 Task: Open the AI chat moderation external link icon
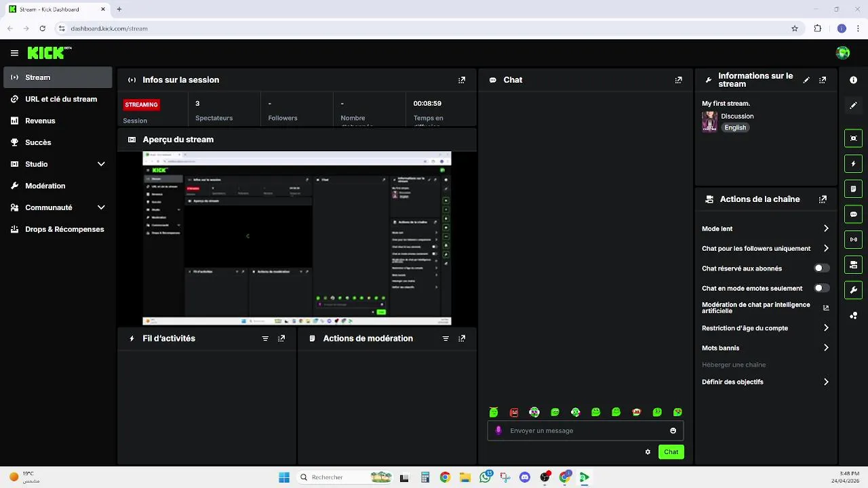point(826,308)
